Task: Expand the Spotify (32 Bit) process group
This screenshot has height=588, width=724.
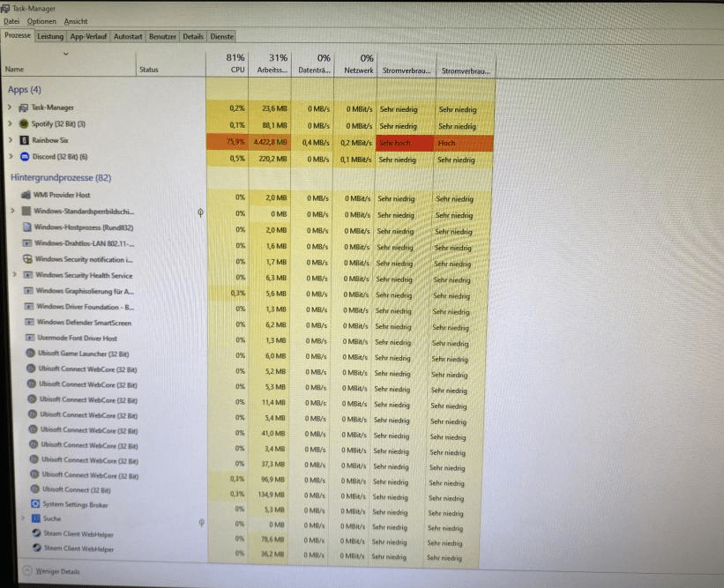Action: [10, 123]
